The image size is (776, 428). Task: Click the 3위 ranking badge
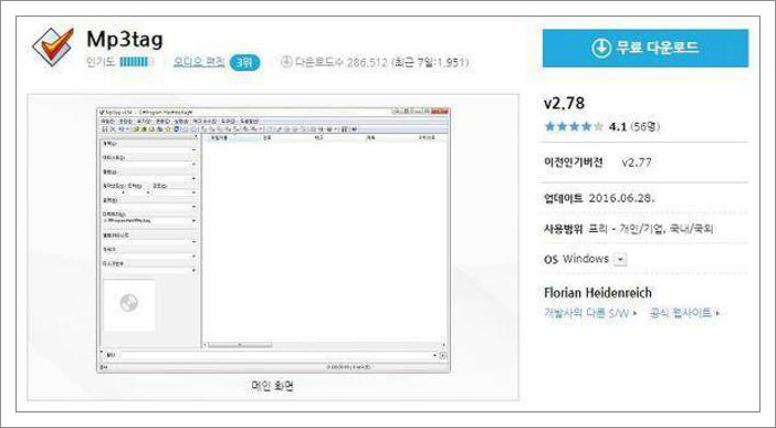pyautogui.click(x=244, y=63)
